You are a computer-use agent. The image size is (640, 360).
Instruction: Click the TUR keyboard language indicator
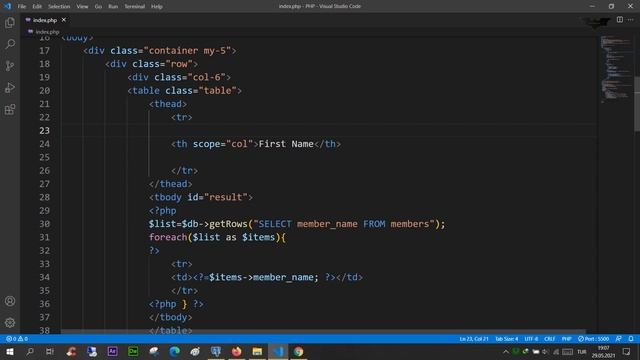click(x=582, y=351)
